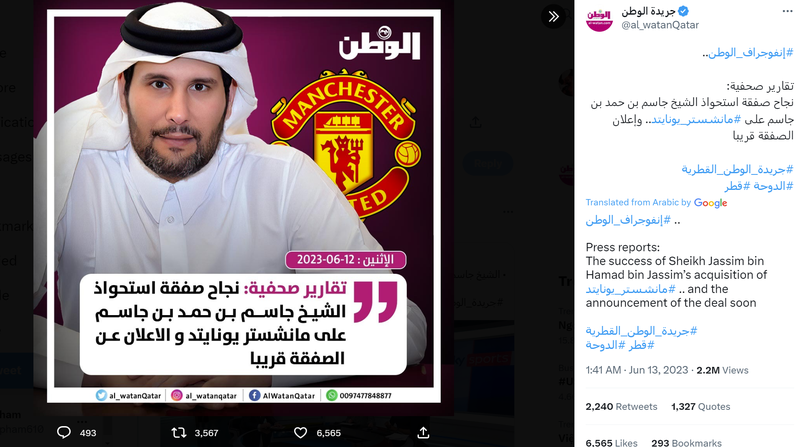
Task: Click the blue verified badge
Action: point(684,11)
